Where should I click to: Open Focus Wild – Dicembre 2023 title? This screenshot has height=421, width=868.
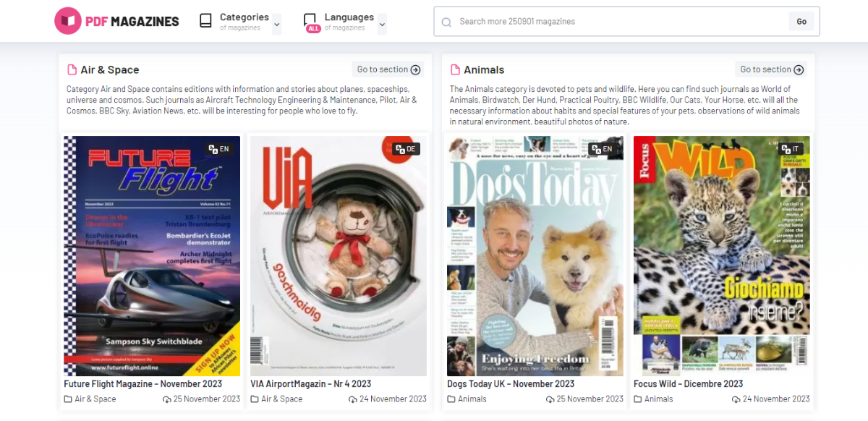click(x=688, y=384)
